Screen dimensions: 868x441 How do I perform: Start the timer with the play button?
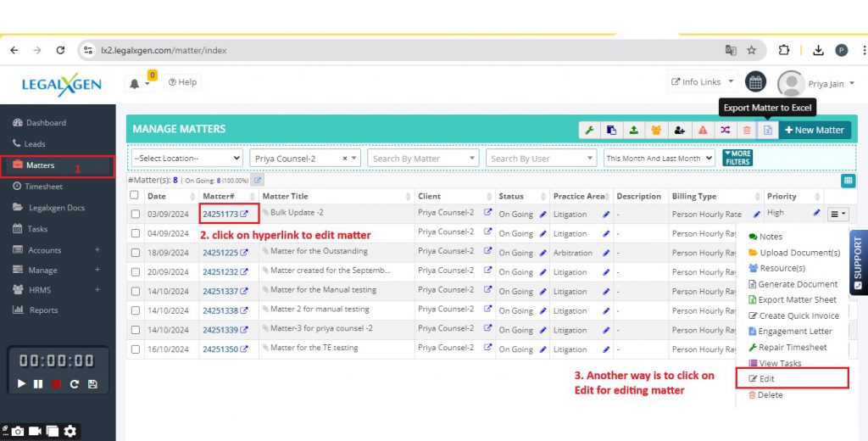(23, 384)
